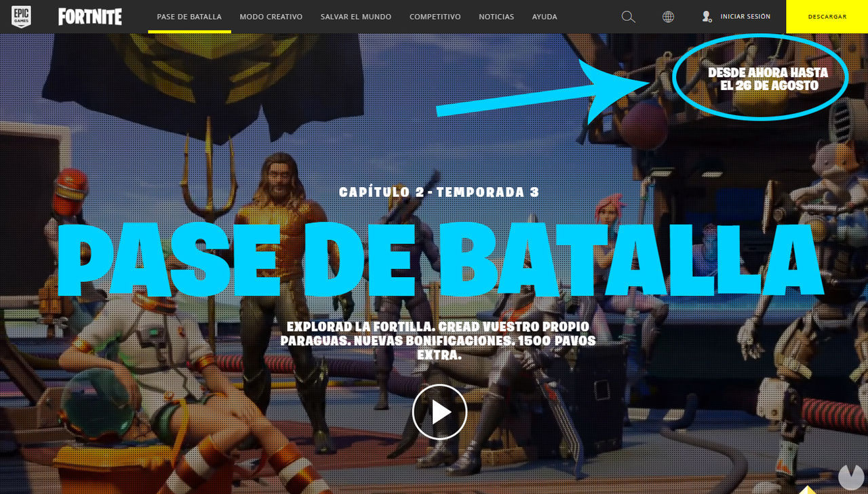Open the Fortnite logo home link

tap(90, 17)
